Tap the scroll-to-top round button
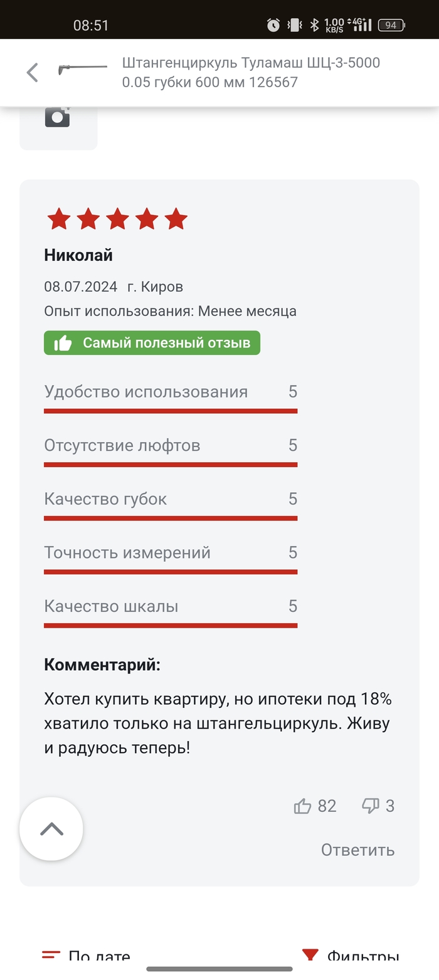 coord(51,829)
